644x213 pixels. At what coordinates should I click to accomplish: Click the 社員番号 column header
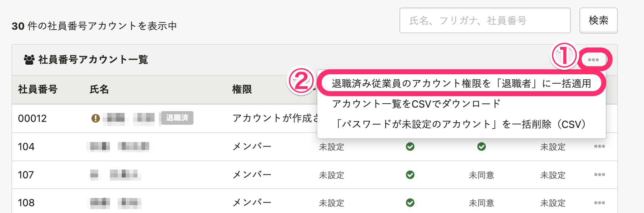pyautogui.click(x=38, y=89)
